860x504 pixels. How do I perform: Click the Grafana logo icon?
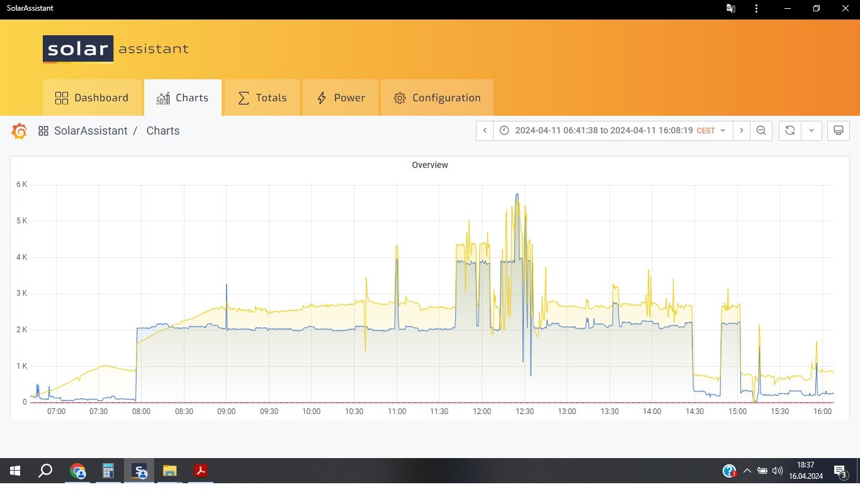[x=20, y=131]
